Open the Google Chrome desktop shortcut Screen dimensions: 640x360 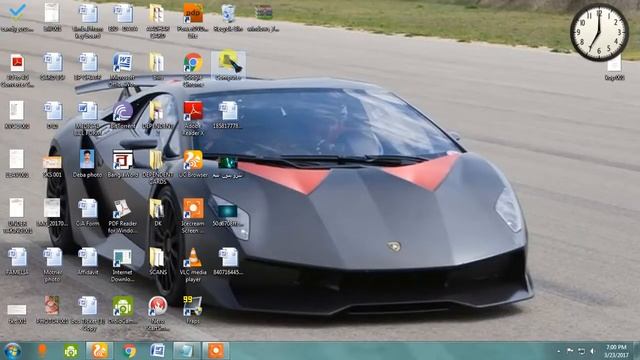click(193, 69)
